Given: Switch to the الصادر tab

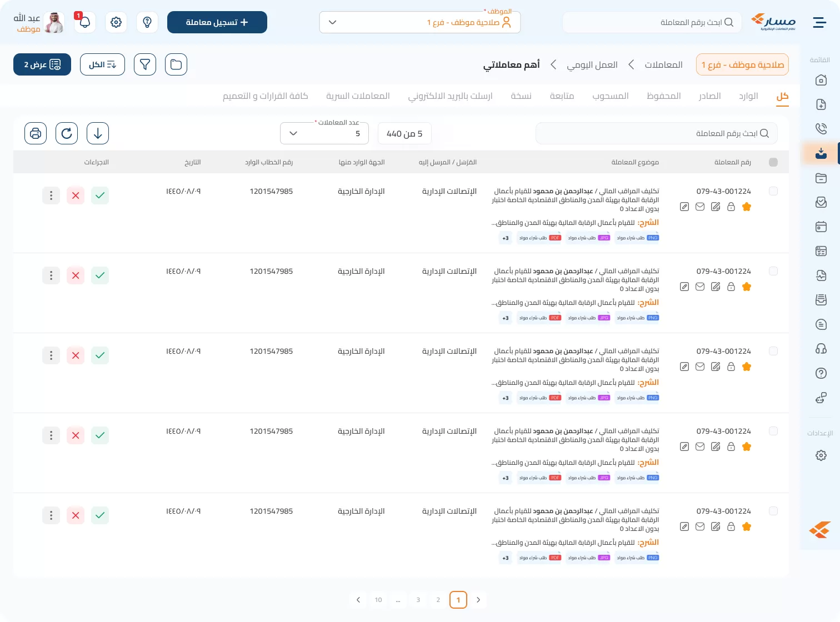Looking at the screenshot, I should [x=710, y=96].
